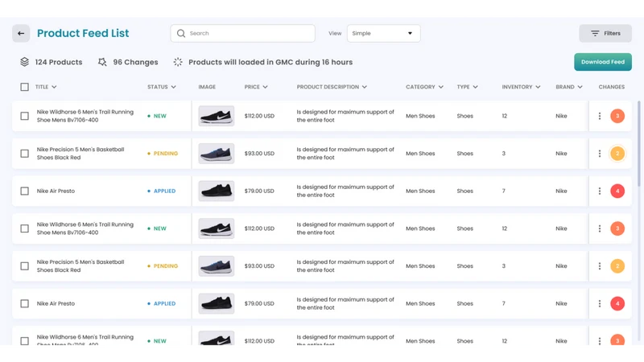Viewport: 644px width, 362px height.
Task: Click the Filters button
Action: [605, 33]
